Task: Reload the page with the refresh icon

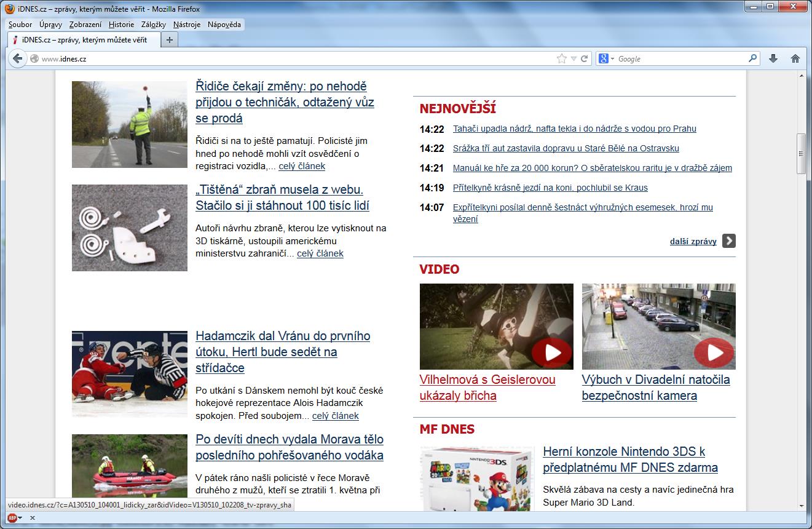Action: point(585,59)
